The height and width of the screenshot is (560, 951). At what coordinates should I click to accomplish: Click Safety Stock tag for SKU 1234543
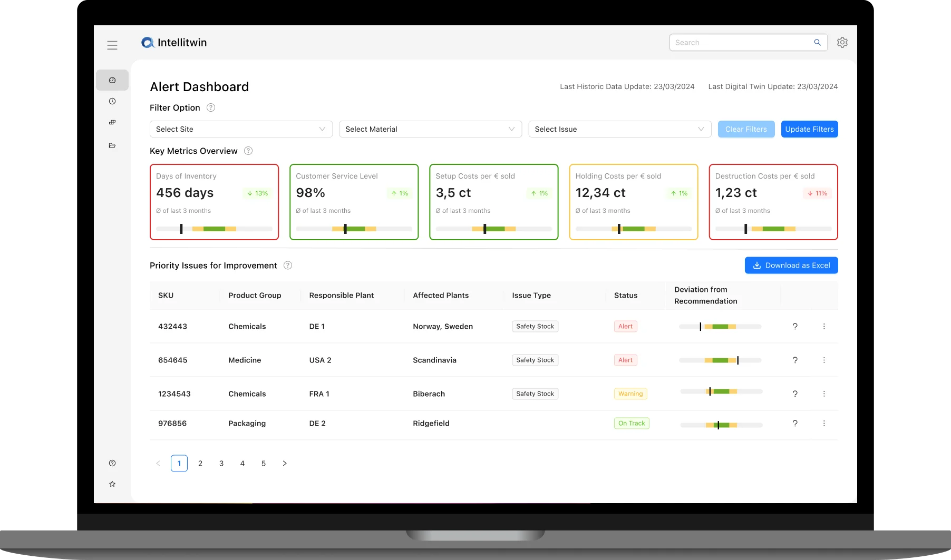(535, 394)
